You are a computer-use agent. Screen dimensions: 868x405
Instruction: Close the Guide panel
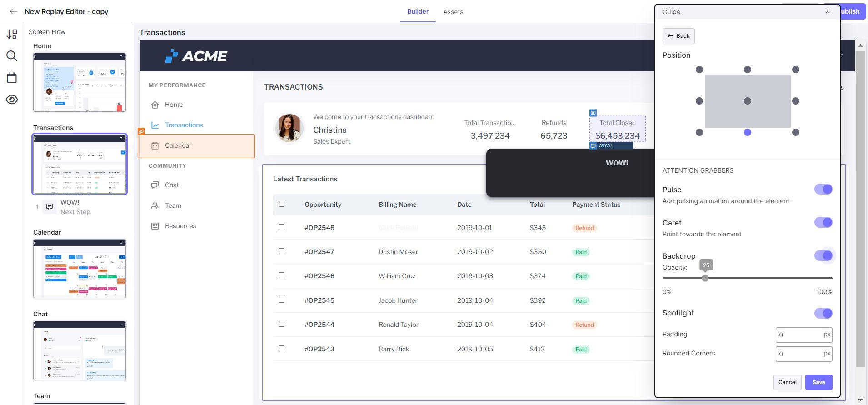[x=828, y=11]
